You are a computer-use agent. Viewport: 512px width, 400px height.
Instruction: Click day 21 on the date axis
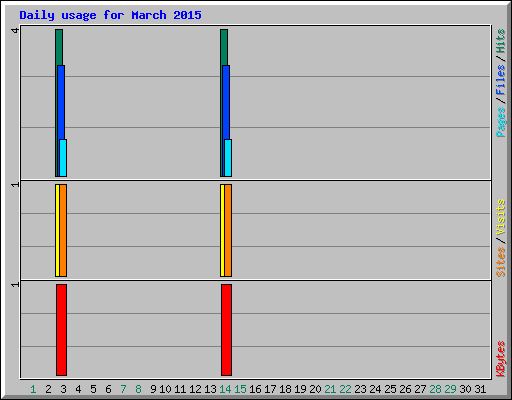330,389
